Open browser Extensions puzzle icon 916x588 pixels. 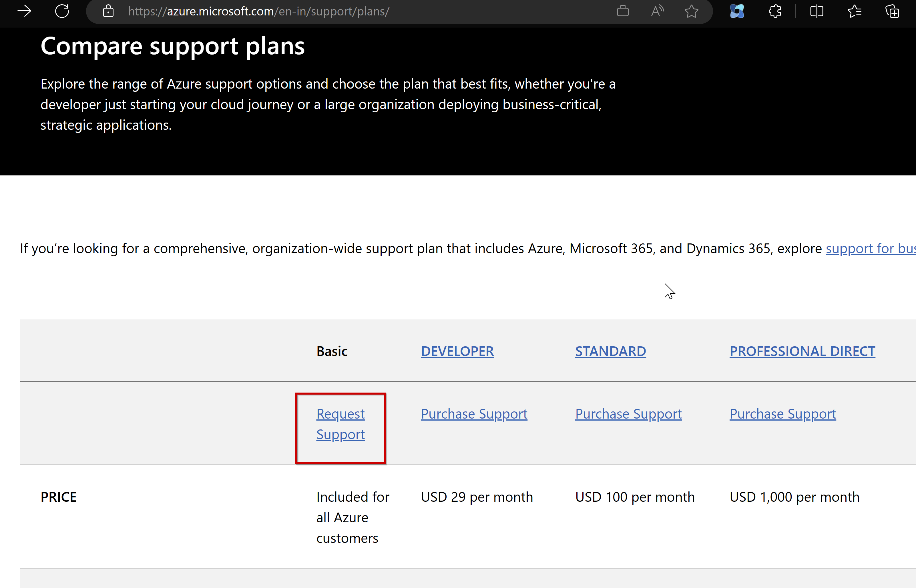tap(775, 11)
